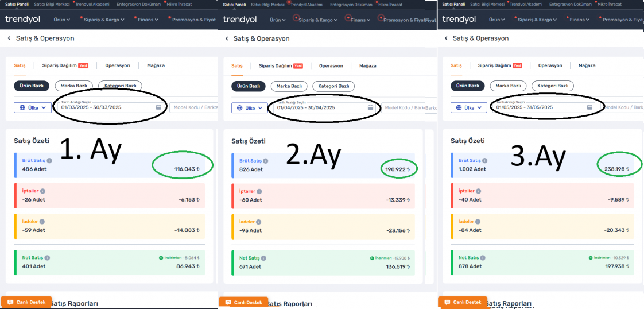Screen dimensions: 644x309
Task: Click the Net Satış info icon in the 1. Ay panel
Action: point(47,258)
